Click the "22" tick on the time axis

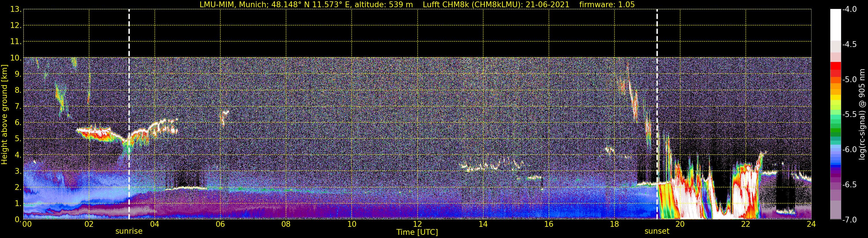[746, 224]
